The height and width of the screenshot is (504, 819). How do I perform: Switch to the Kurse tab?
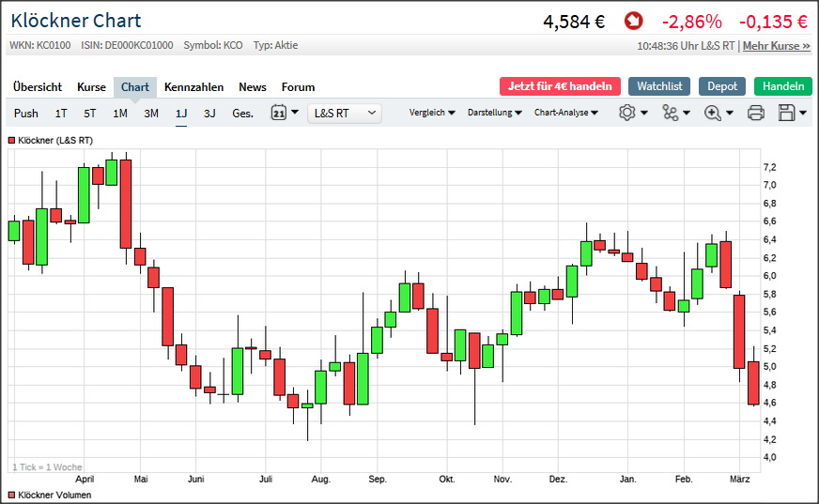pyautogui.click(x=91, y=87)
